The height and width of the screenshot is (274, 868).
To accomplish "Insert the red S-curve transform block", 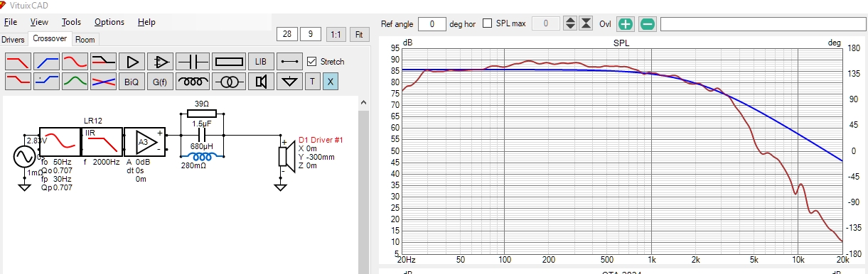I will pos(75,61).
